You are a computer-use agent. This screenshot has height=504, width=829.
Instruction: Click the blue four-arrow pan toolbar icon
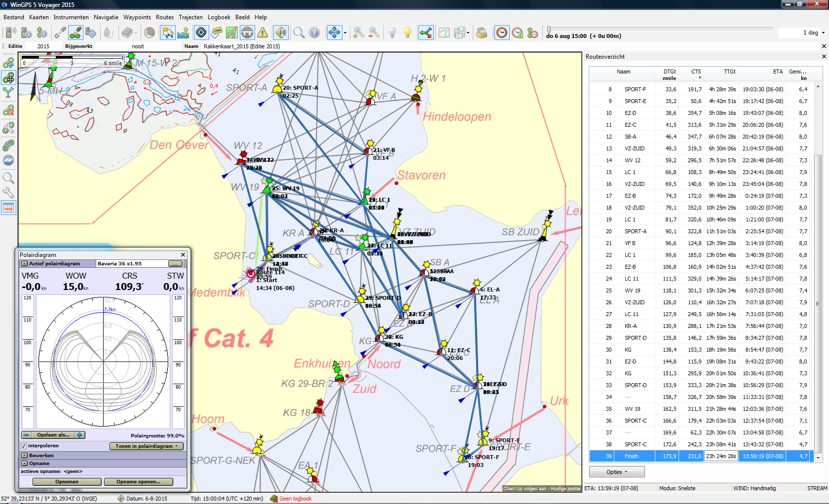[334, 33]
